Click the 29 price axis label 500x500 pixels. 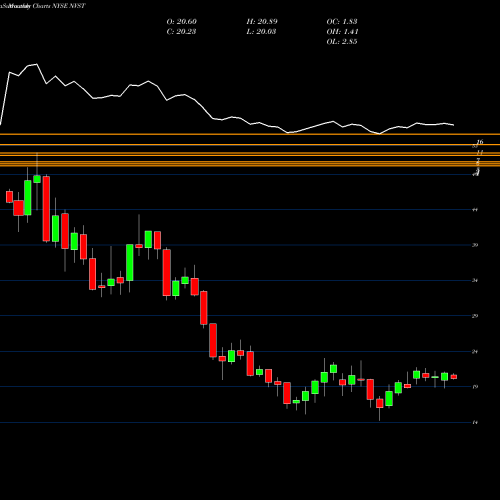475,316
